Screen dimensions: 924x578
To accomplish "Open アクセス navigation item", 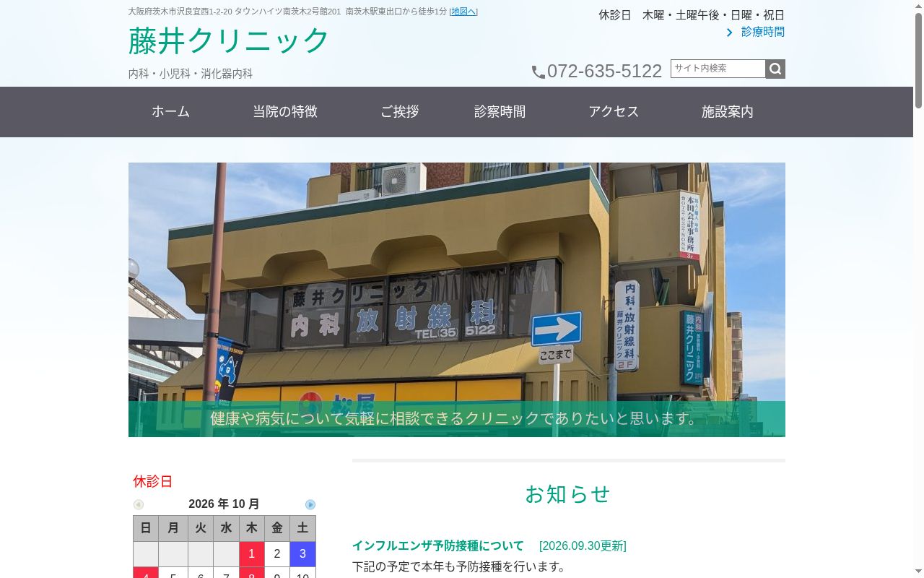I will point(614,112).
